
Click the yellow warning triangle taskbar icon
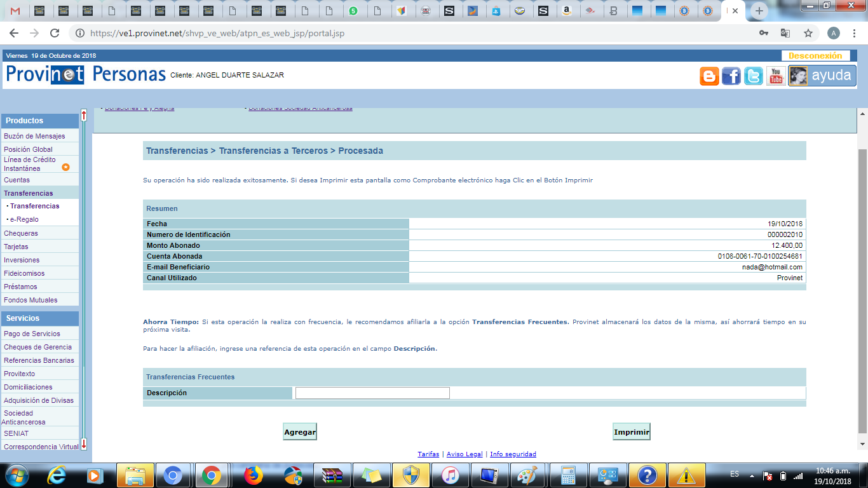[686, 475]
